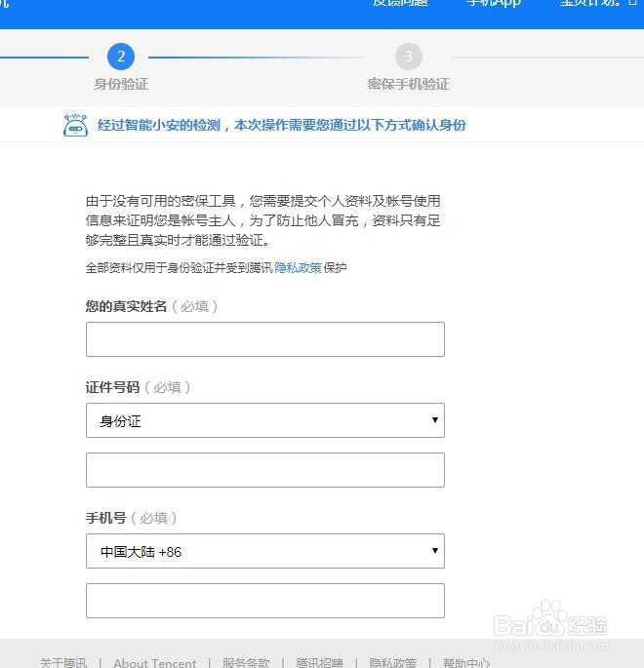Viewport: 644px width, 668px height.
Task: Click the 证件号码 (必填) label
Action: tap(139, 387)
